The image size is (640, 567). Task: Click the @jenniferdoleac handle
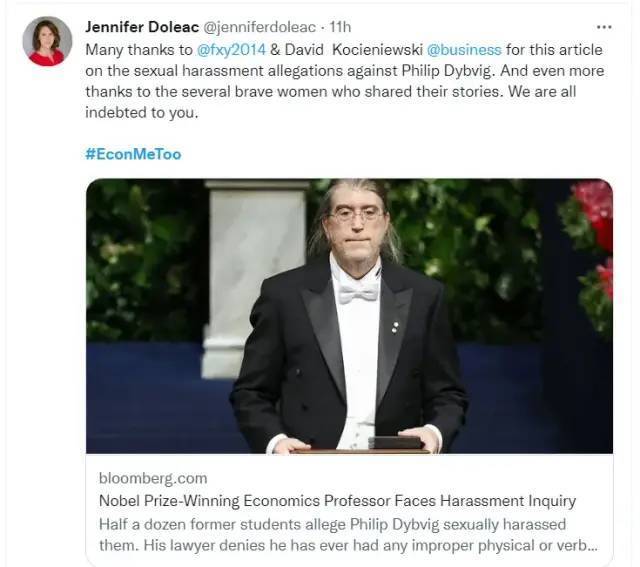coord(259,26)
